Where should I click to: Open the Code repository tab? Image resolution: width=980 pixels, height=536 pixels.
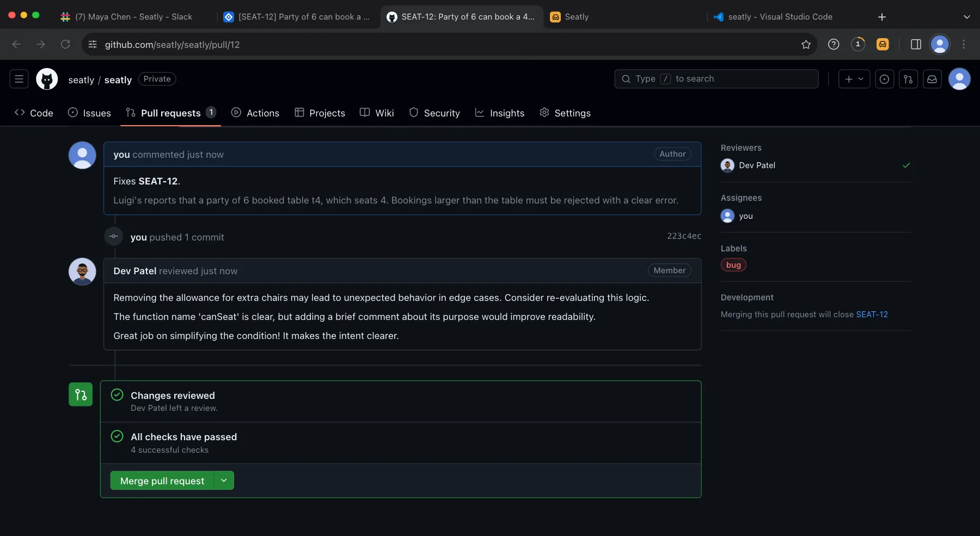coord(34,113)
